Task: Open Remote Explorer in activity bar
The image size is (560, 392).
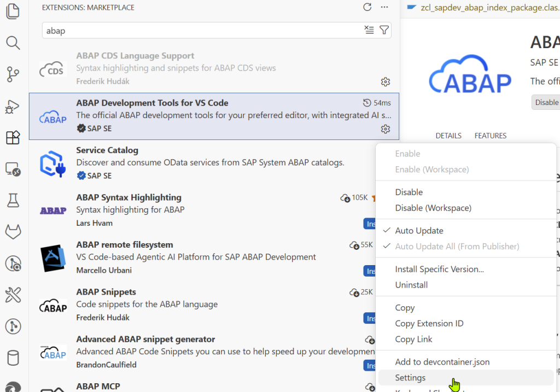Action: 13,169
